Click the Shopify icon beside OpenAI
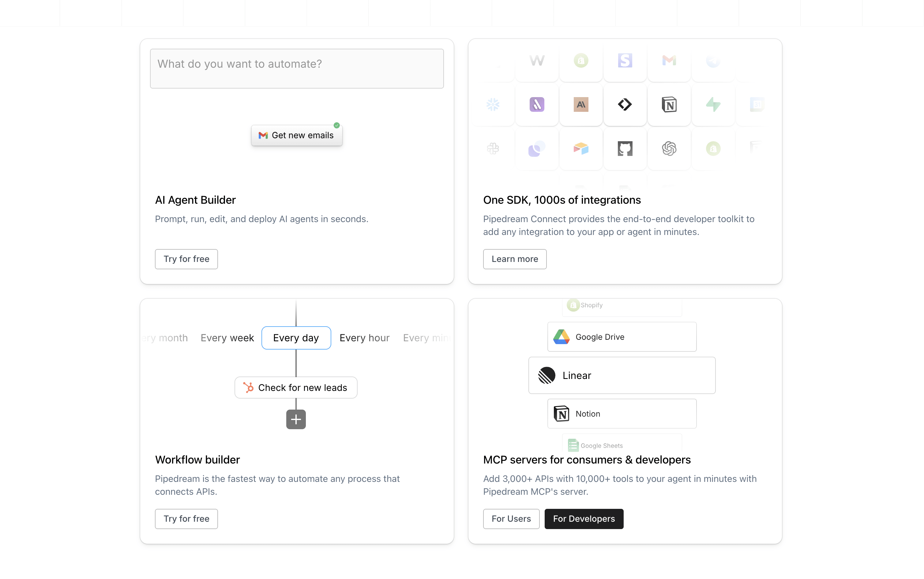924x579 pixels. (x=713, y=149)
